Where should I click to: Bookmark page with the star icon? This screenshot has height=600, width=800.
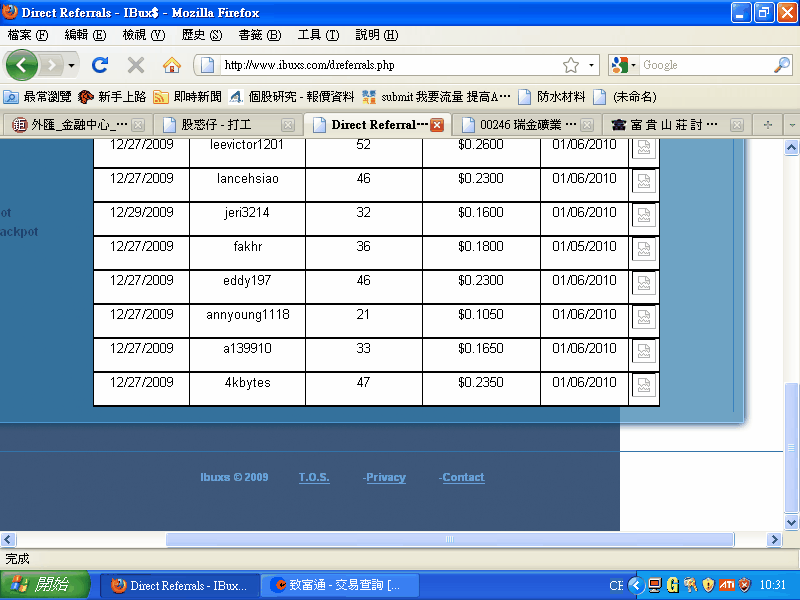point(571,65)
